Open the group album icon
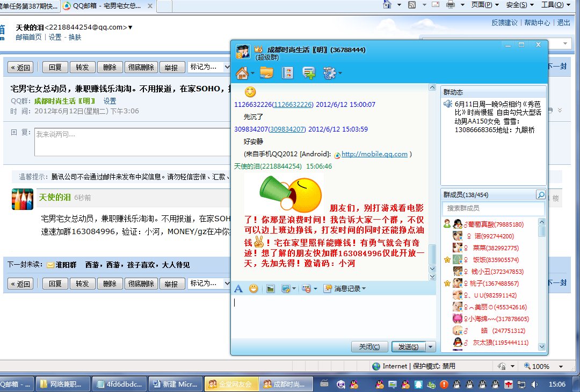 [x=287, y=72]
